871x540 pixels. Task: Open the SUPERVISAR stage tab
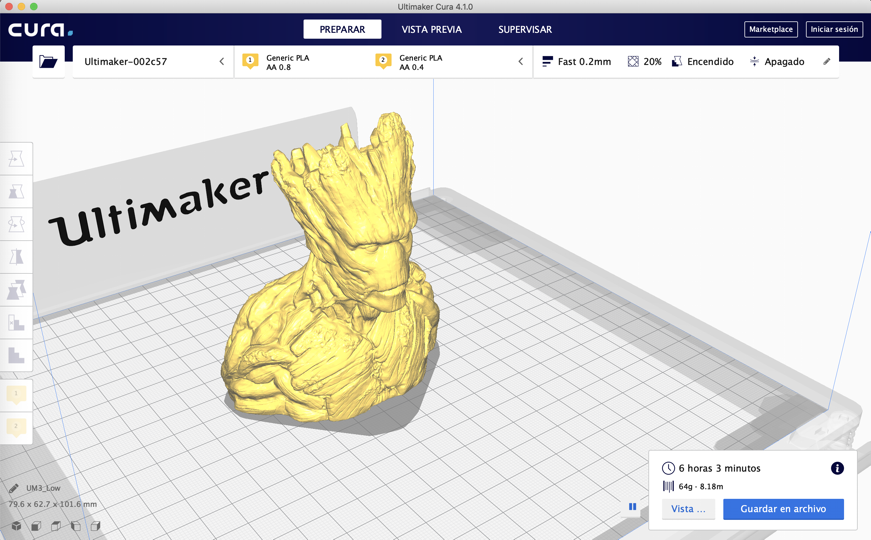click(525, 29)
